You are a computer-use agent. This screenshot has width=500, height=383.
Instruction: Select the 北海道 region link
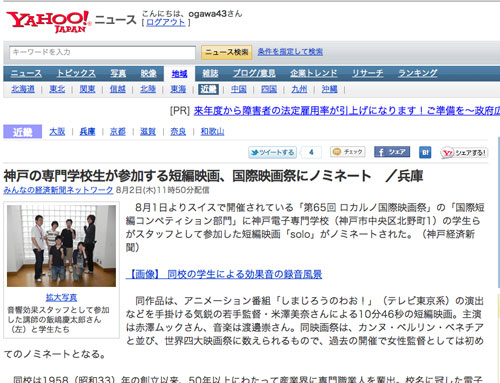[x=23, y=89]
